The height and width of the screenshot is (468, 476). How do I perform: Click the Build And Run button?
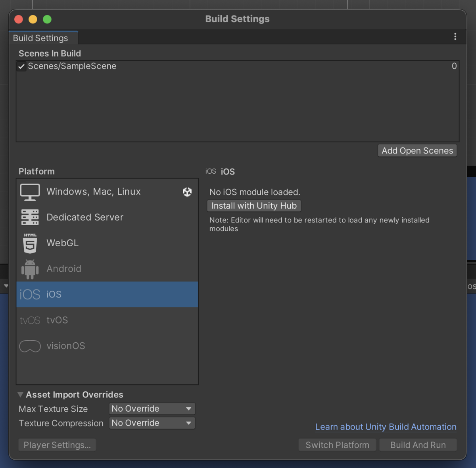click(418, 445)
